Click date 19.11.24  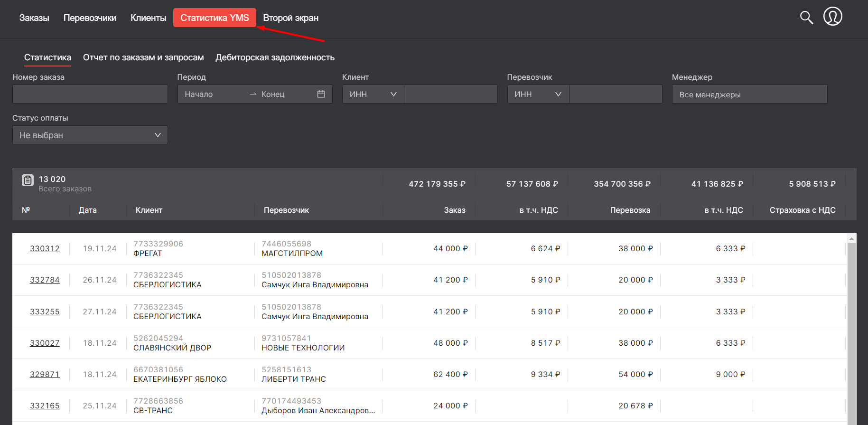pyautogui.click(x=100, y=248)
